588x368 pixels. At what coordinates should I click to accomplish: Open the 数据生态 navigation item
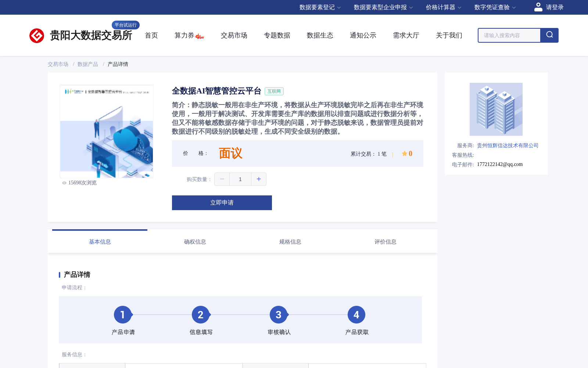tap(320, 35)
